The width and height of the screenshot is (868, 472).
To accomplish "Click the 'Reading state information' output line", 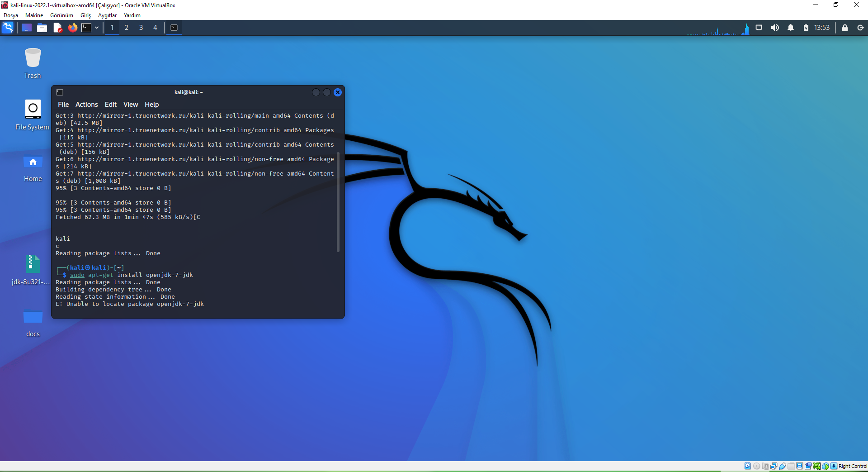I will [x=115, y=297].
